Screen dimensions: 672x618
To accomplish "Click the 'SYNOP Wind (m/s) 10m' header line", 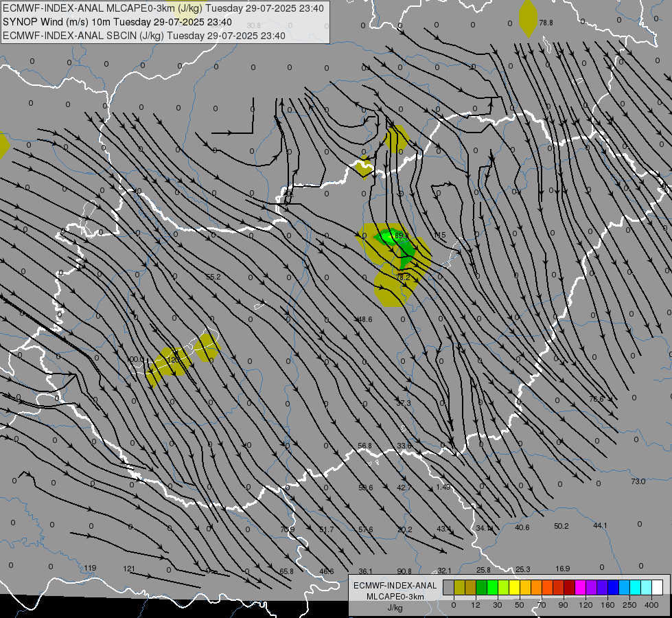I will coord(117,22).
